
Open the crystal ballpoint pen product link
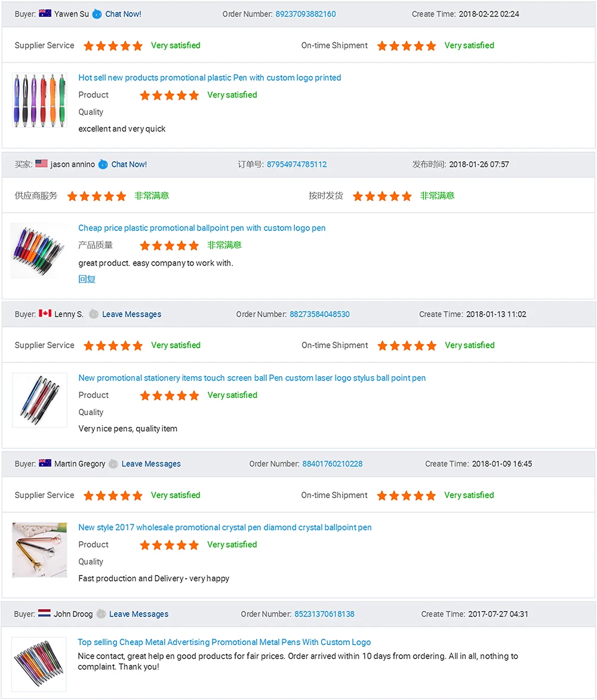pos(225,527)
